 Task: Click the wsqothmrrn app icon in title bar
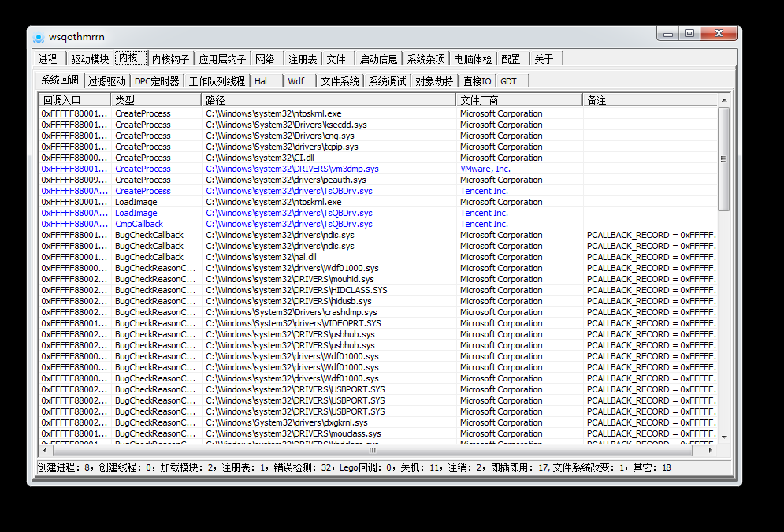pos(39,37)
